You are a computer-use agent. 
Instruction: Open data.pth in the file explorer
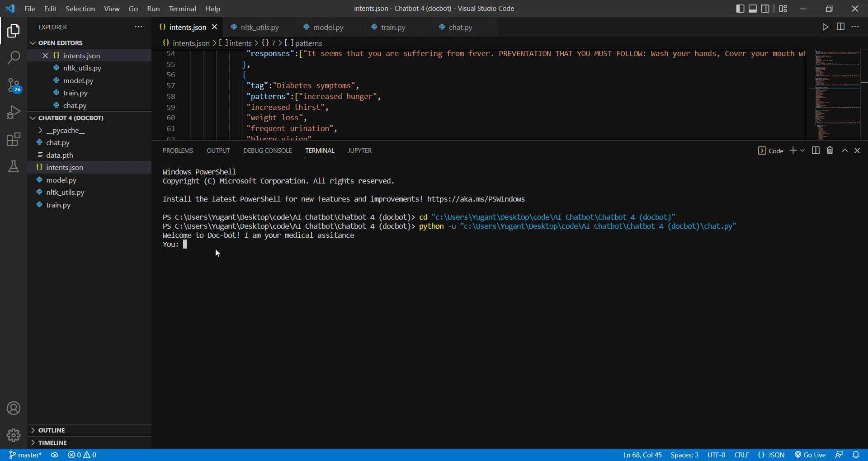(59, 155)
